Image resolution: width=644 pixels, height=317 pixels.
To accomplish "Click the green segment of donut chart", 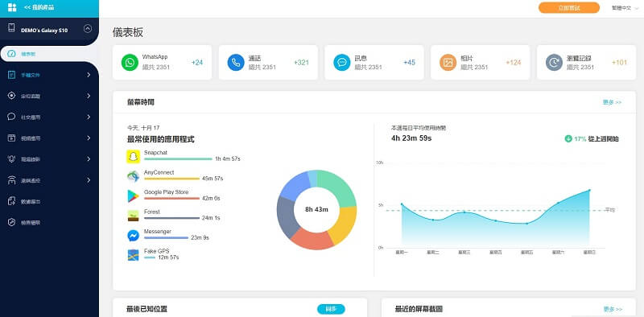I will [340, 187].
